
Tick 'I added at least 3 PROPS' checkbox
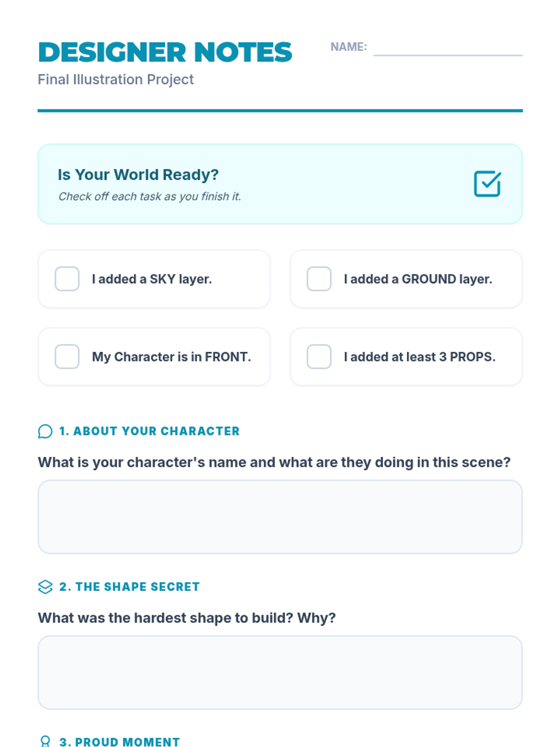pyautogui.click(x=319, y=357)
